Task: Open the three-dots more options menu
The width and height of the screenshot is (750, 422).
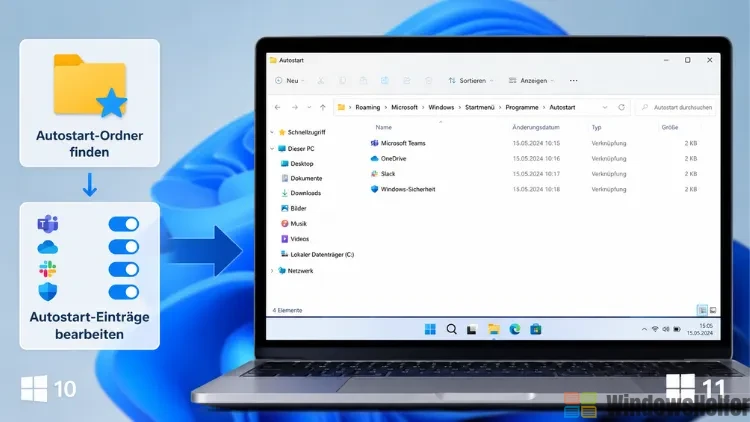Action: pyautogui.click(x=574, y=81)
